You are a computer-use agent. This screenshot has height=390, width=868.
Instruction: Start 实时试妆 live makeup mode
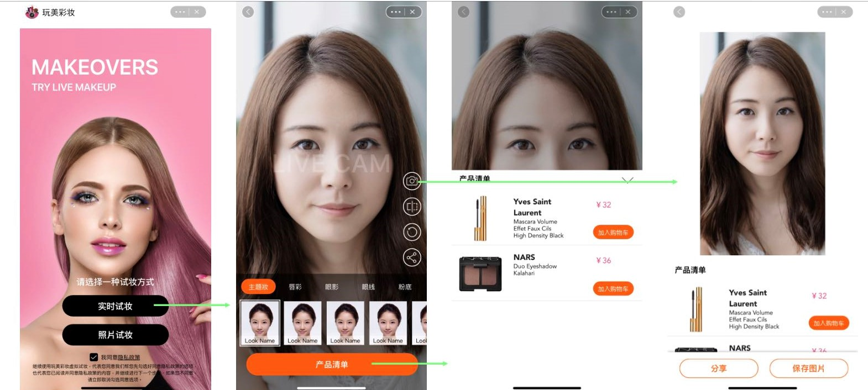click(115, 306)
